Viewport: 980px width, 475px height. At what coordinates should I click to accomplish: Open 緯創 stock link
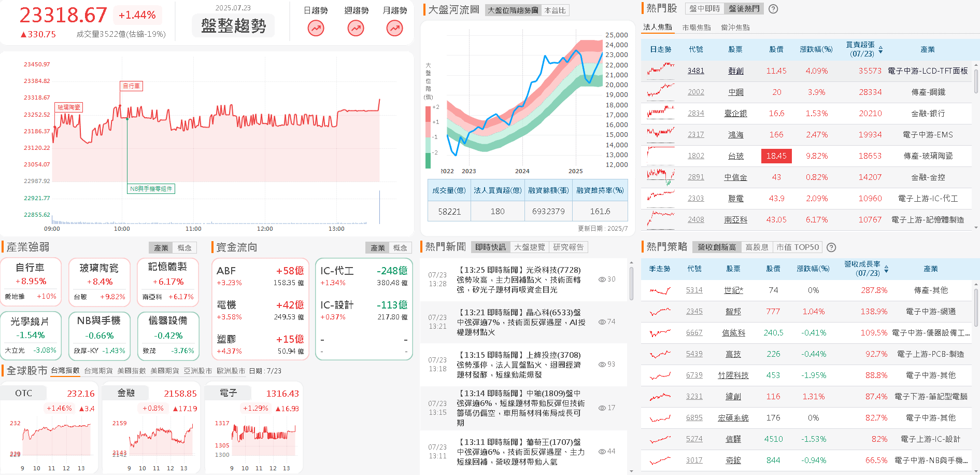733,396
